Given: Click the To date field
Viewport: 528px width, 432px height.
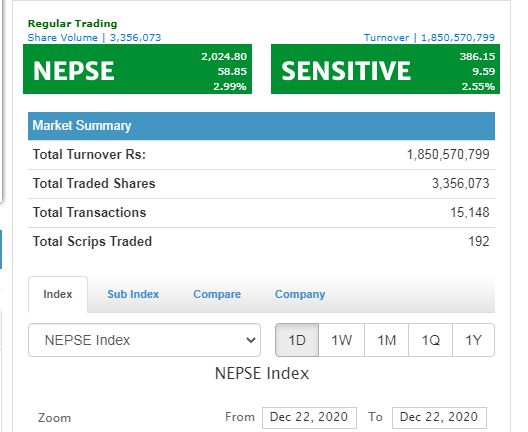Looking at the screenshot, I should point(439,418).
